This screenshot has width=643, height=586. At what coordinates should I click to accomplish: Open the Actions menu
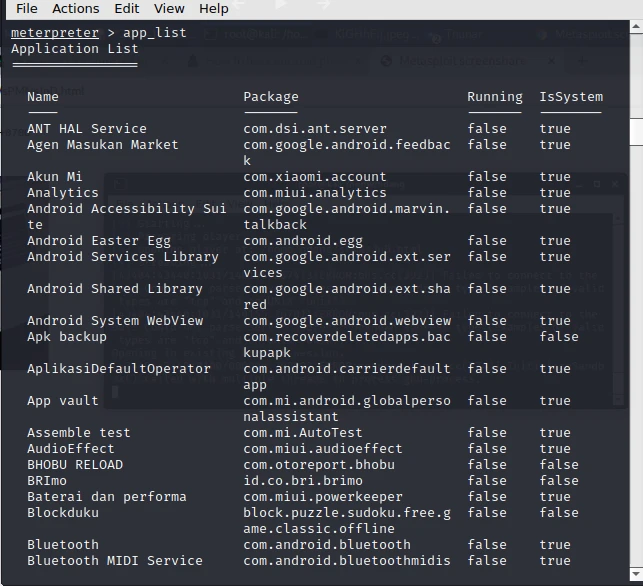click(x=75, y=8)
